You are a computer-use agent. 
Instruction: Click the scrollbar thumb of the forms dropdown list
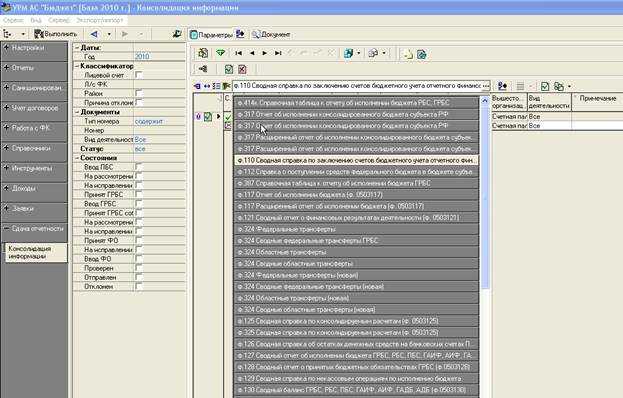coord(484,197)
